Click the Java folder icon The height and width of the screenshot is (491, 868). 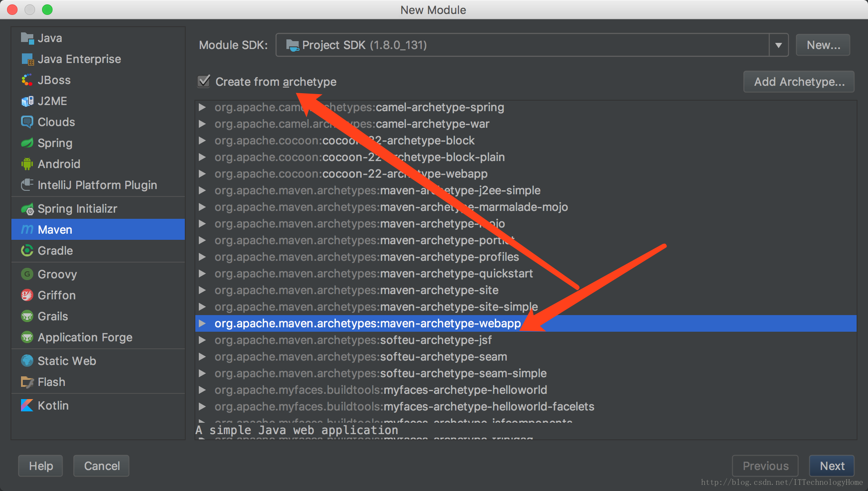pyautogui.click(x=27, y=38)
